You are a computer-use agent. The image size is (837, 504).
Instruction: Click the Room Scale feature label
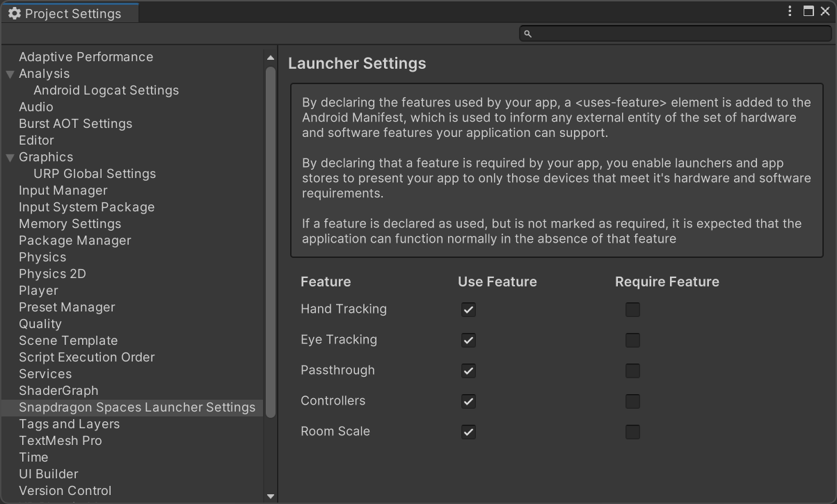(335, 431)
